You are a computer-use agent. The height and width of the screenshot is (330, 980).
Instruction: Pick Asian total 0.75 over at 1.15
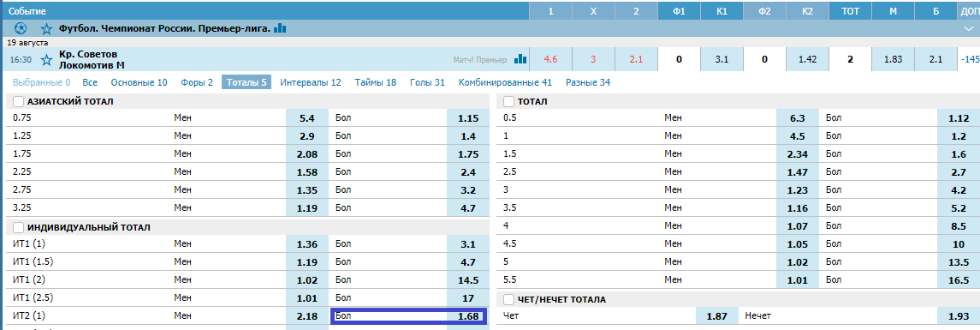(468, 117)
